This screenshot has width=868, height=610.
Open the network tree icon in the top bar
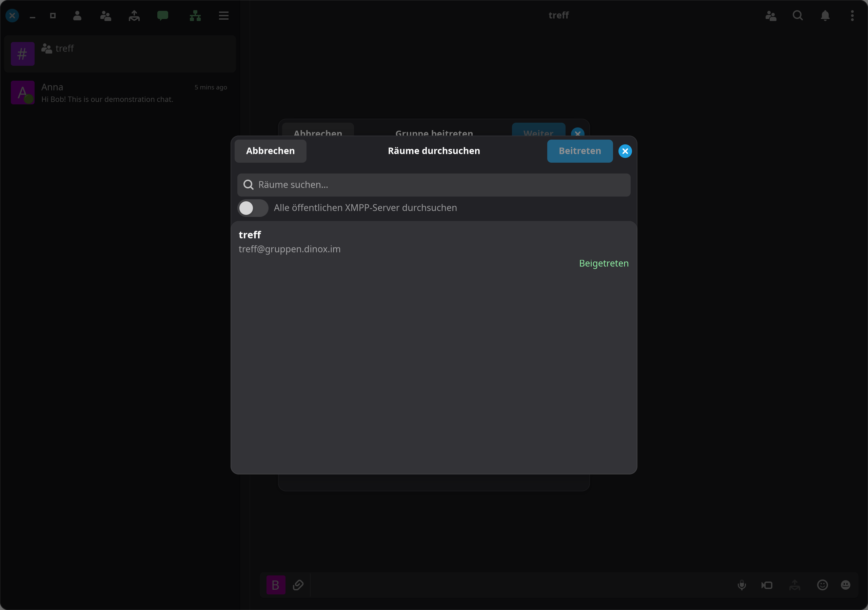pyautogui.click(x=195, y=16)
